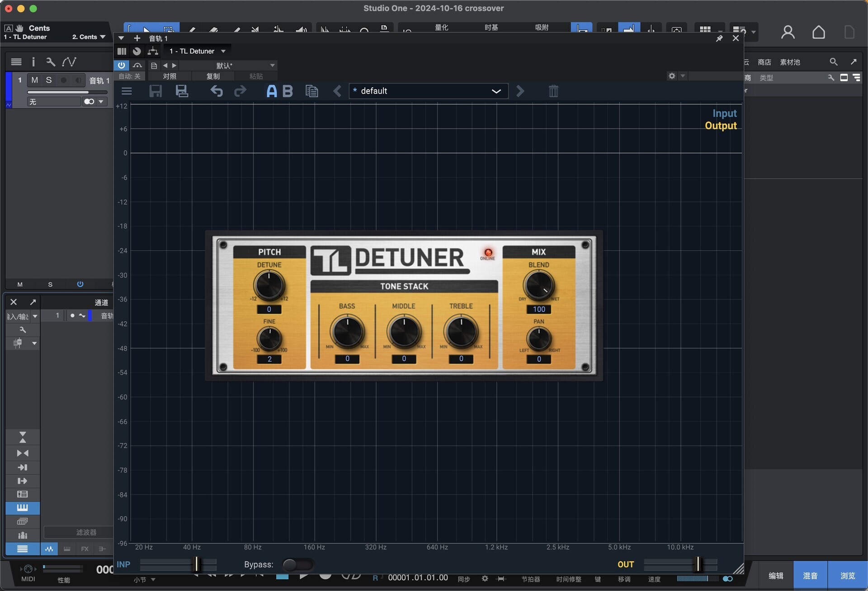The image size is (868, 591).
Task: Adjust the track 1 volume fader
Action: 68,92
